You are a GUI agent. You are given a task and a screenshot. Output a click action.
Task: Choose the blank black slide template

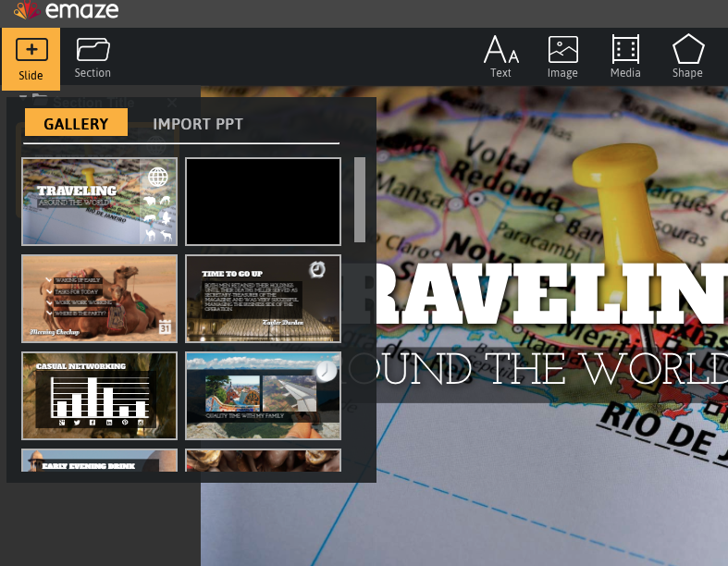point(264,202)
